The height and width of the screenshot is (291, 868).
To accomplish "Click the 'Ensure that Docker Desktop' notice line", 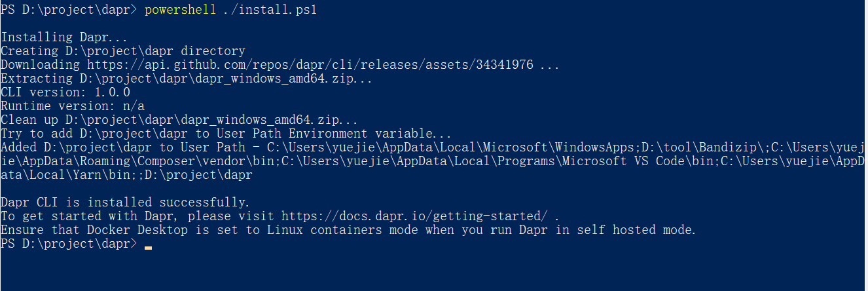I will point(348,230).
